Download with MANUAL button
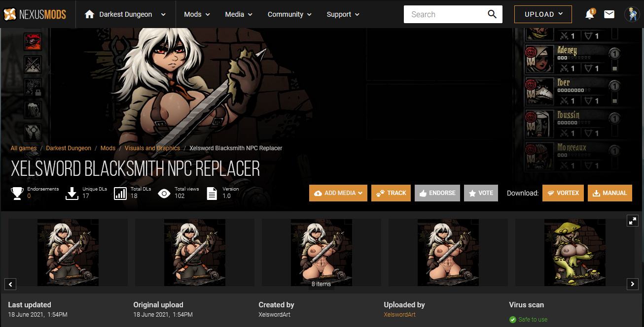 pos(610,193)
